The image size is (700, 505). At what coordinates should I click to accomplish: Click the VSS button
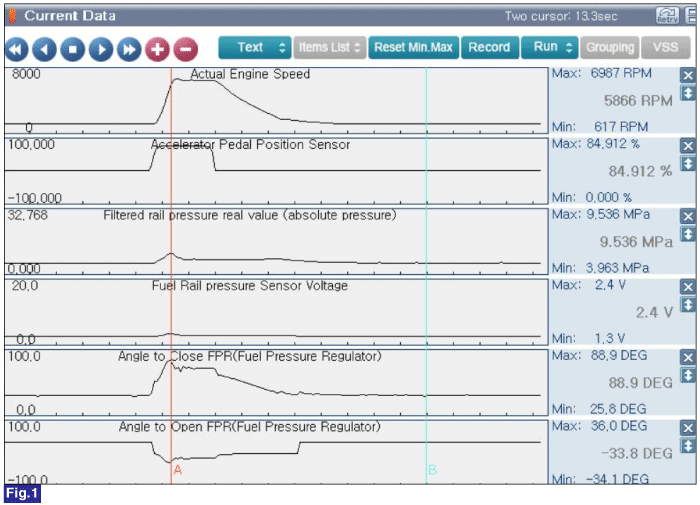pyautogui.click(x=666, y=47)
